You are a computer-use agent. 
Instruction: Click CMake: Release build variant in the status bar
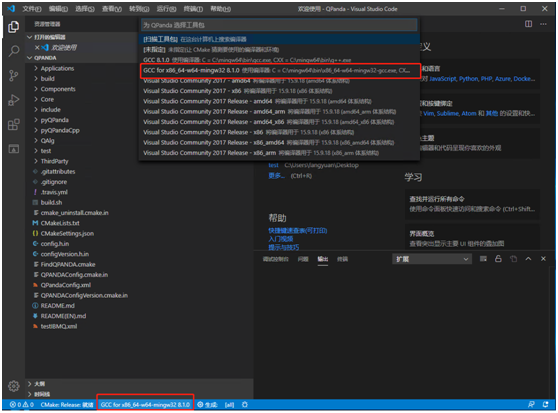tap(67, 404)
